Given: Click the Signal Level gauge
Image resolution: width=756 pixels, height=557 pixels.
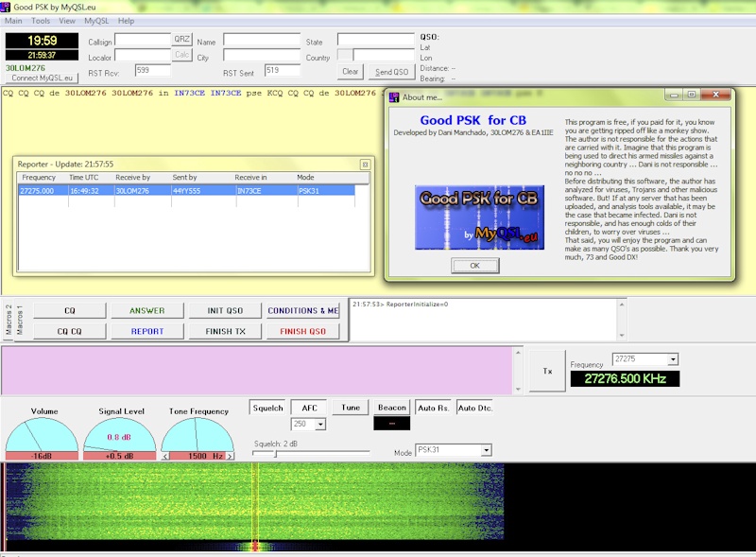Looking at the screenshot, I should tap(120, 438).
